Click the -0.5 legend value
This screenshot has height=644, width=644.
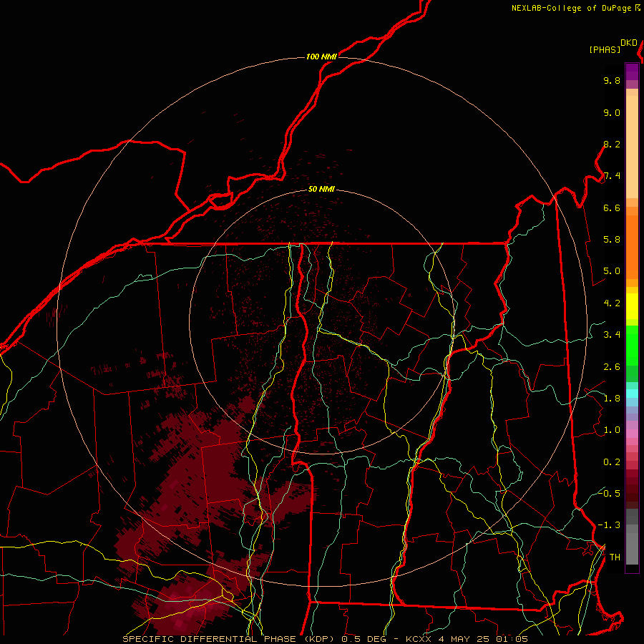tap(609, 493)
